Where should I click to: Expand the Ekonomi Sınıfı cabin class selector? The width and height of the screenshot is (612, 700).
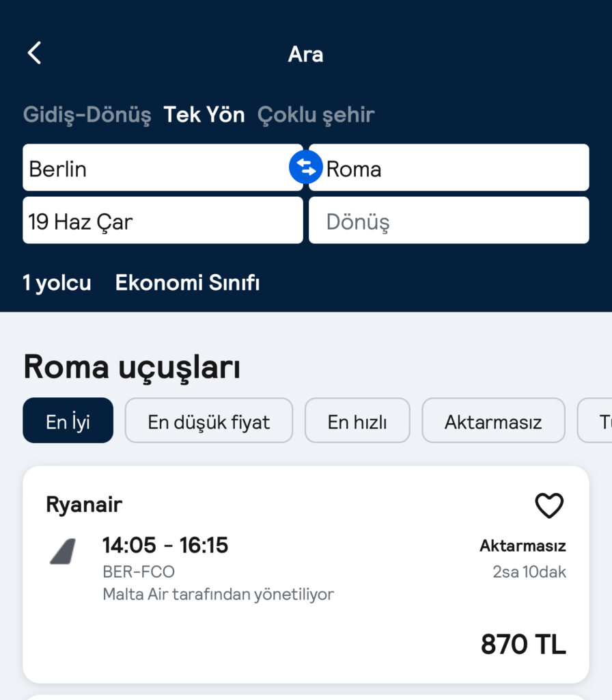pyautogui.click(x=187, y=283)
